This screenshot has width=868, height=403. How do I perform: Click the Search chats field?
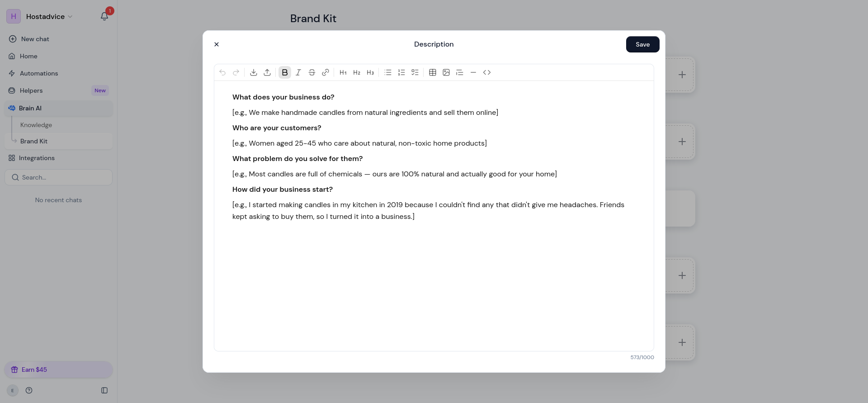pyautogui.click(x=58, y=177)
